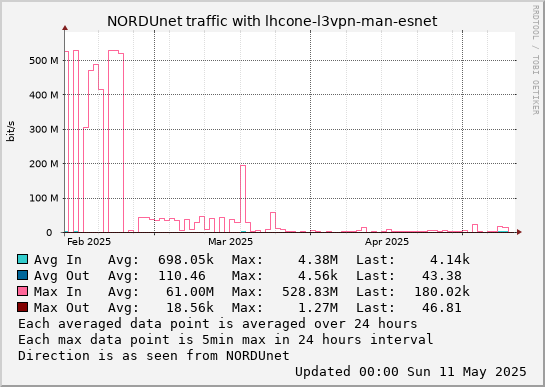
Task: Click the '300 M' y-axis label
Action: (44, 129)
